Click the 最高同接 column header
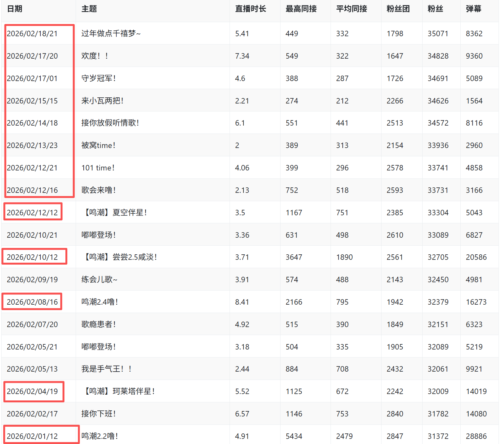 click(x=301, y=9)
